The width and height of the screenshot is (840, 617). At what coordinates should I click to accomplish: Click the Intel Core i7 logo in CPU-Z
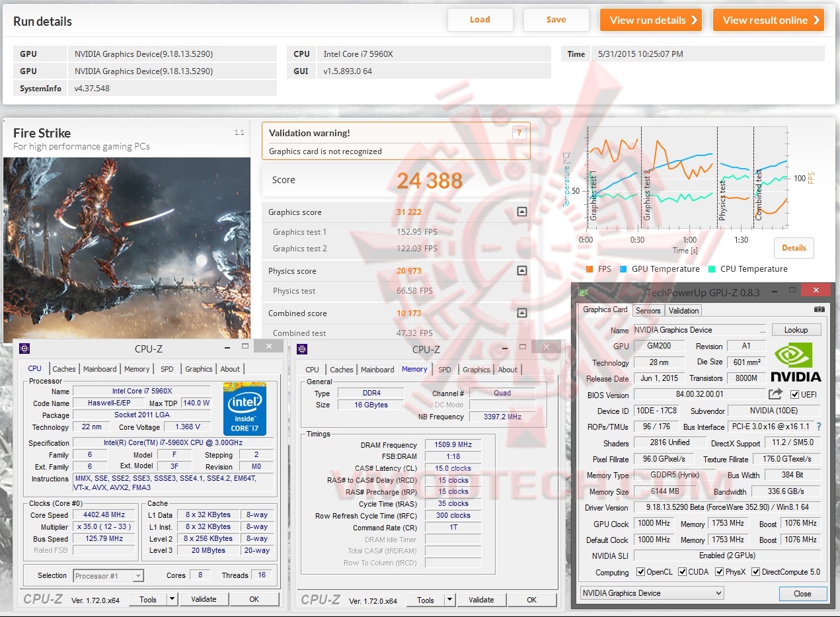[245, 409]
